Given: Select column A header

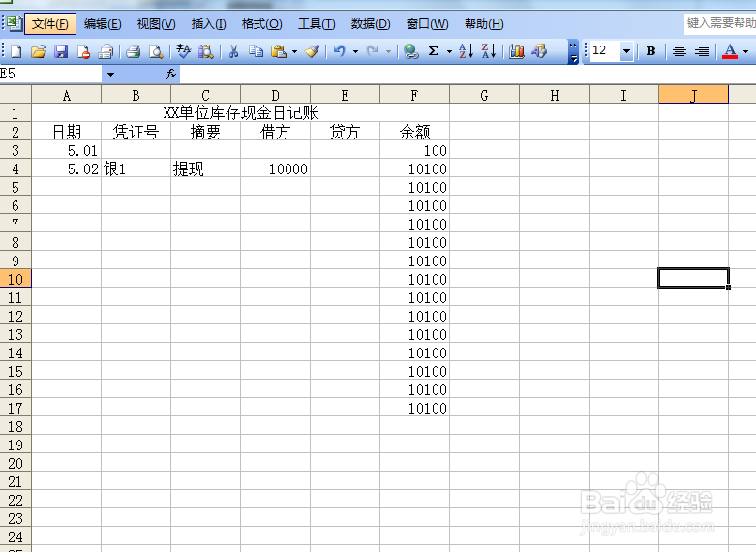Looking at the screenshot, I should tap(67, 95).
